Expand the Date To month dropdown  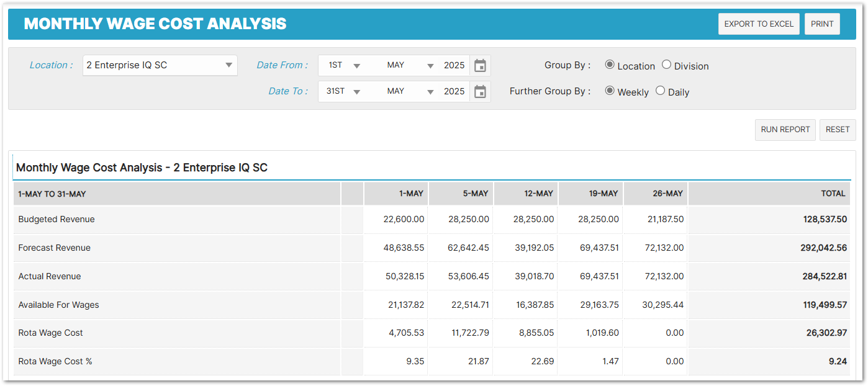tap(410, 92)
